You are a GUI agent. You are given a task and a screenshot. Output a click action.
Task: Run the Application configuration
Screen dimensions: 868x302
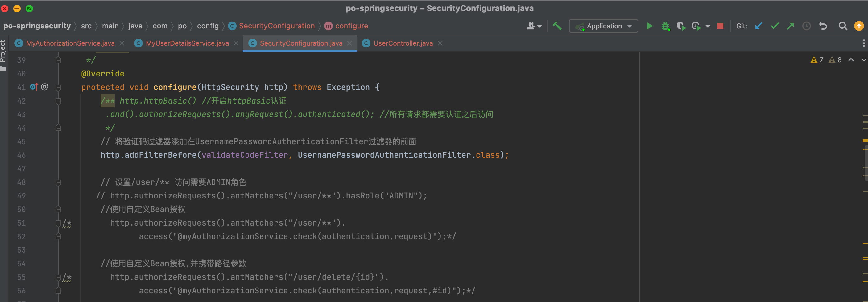649,26
